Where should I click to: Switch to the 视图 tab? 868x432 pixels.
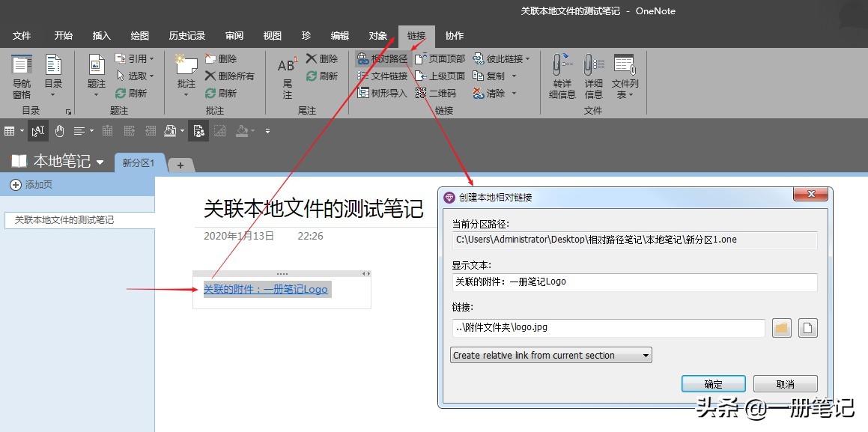click(x=273, y=35)
